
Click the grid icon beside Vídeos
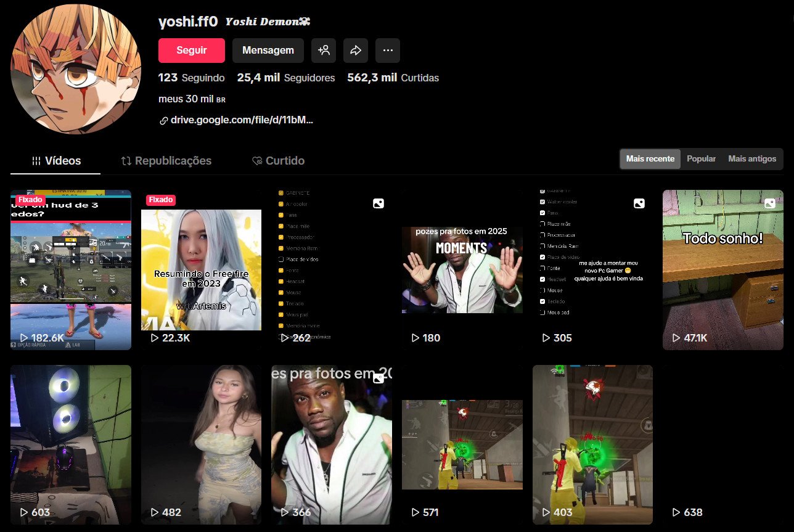point(36,160)
